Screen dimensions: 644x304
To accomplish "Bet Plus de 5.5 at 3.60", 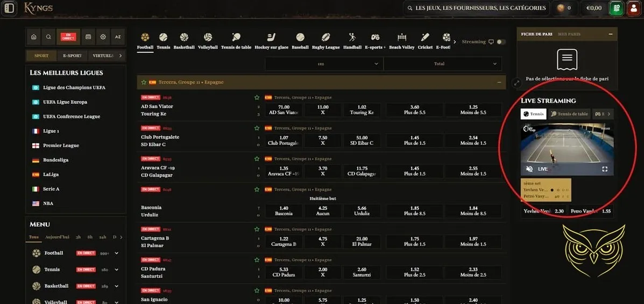I will [x=414, y=110].
